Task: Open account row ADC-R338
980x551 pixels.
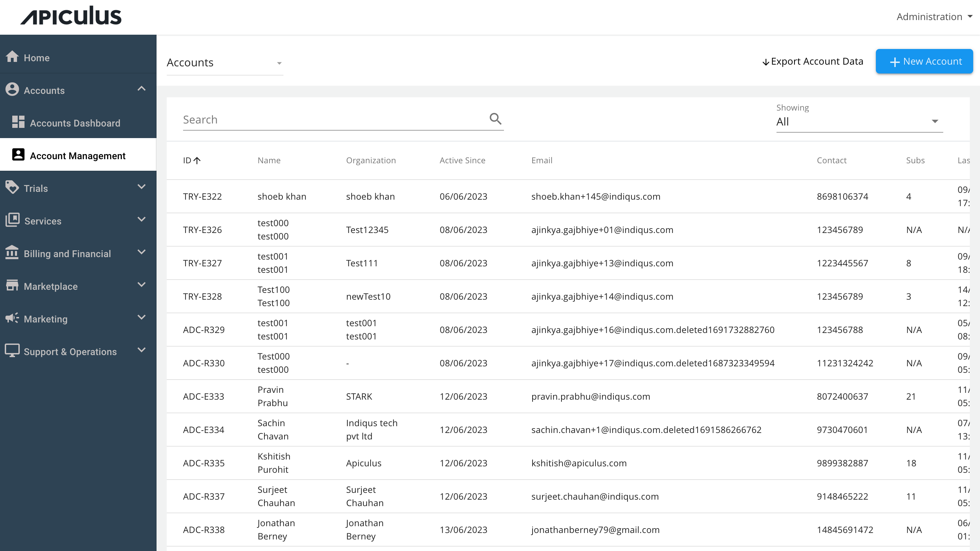Action: 568,530
